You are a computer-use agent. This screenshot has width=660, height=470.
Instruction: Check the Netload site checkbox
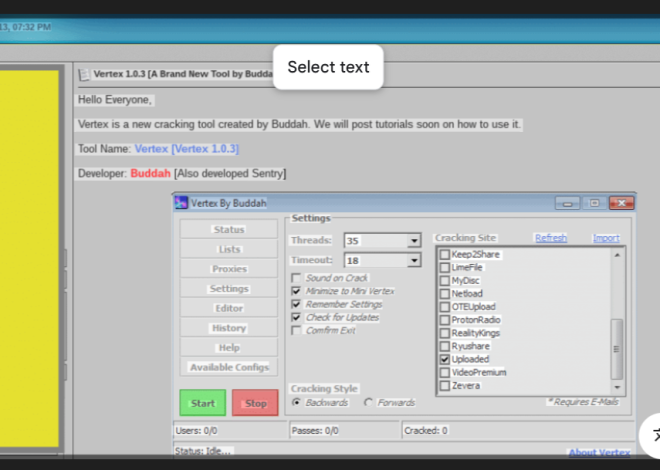(x=444, y=294)
